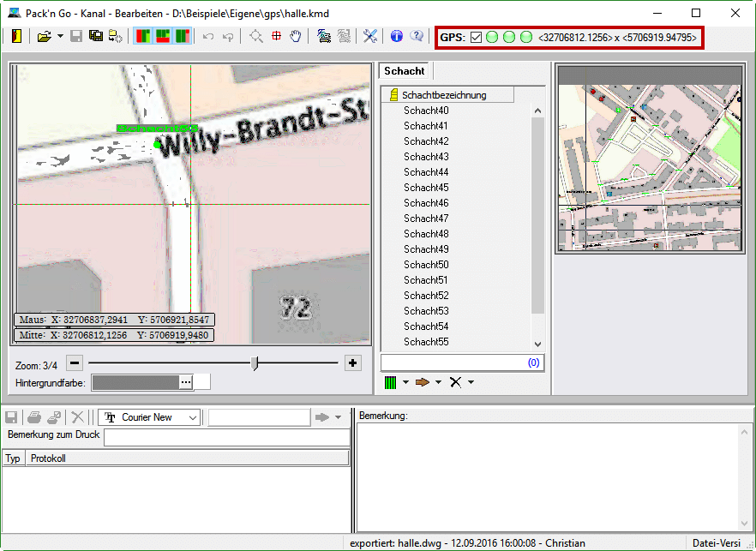Click the blue info icon
This screenshot has height=551, width=756.
tap(396, 36)
